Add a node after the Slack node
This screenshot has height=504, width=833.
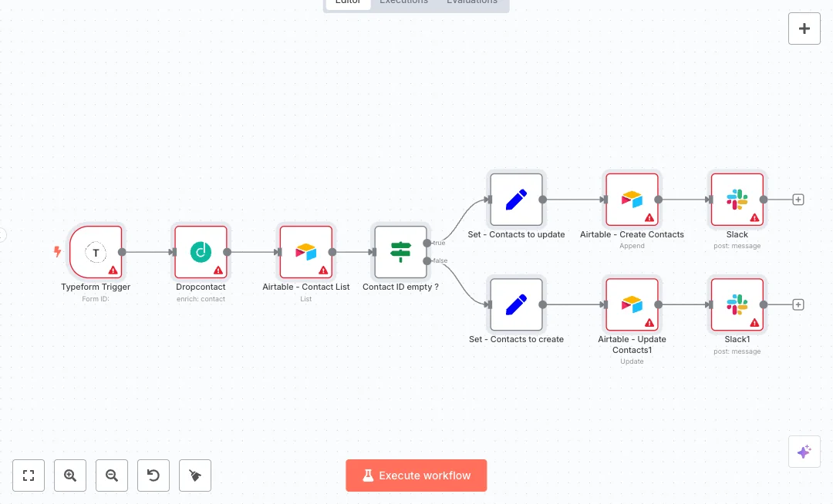coord(798,200)
